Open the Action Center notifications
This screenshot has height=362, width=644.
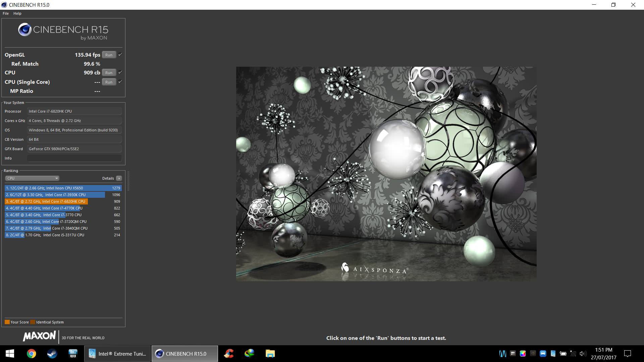[x=628, y=354]
